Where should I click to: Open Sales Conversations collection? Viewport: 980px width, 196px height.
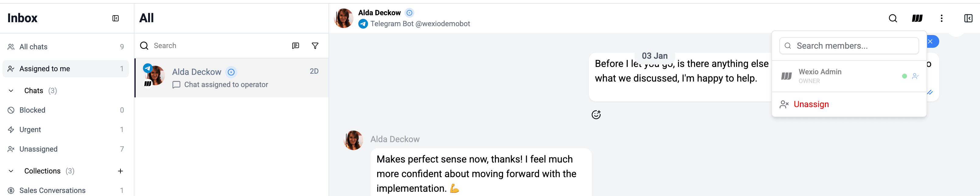pos(52,190)
